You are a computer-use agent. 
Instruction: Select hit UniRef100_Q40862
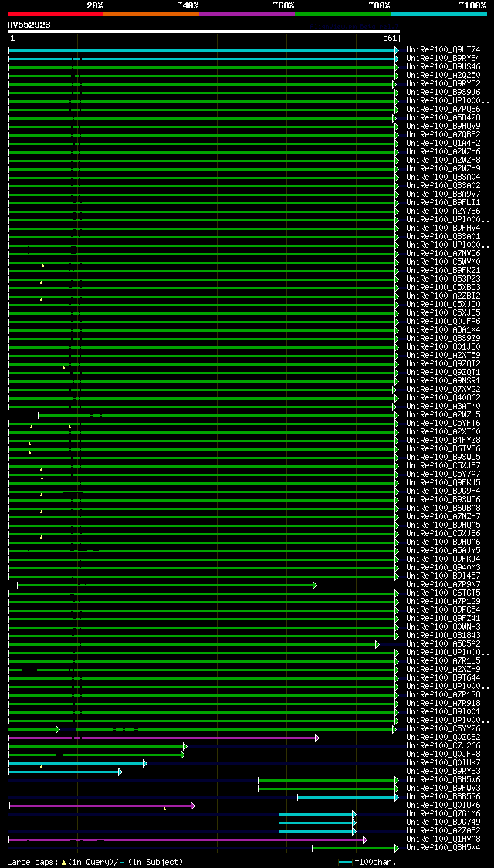pyautogui.click(x=443, y=398)
